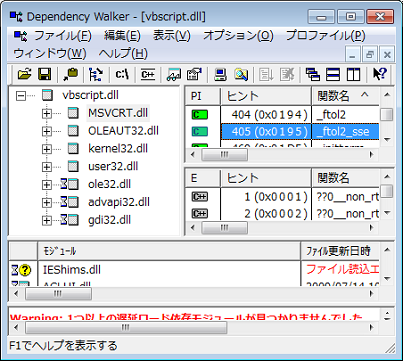Expand the kernel32.dll tree node
The image size is (403, 361).
tap(47, 149)
